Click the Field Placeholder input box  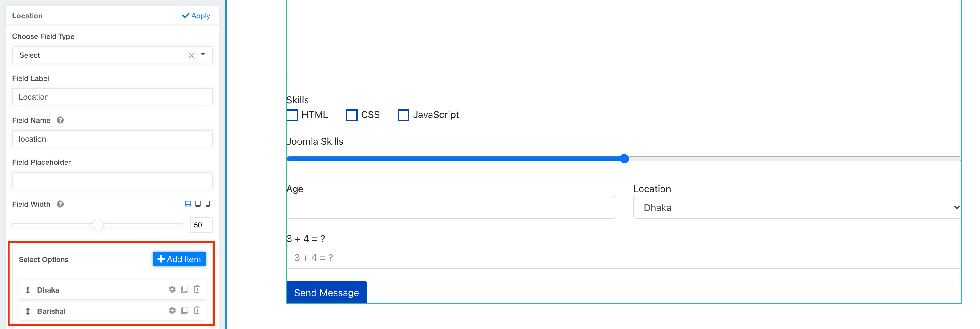[x=112, y=181]
